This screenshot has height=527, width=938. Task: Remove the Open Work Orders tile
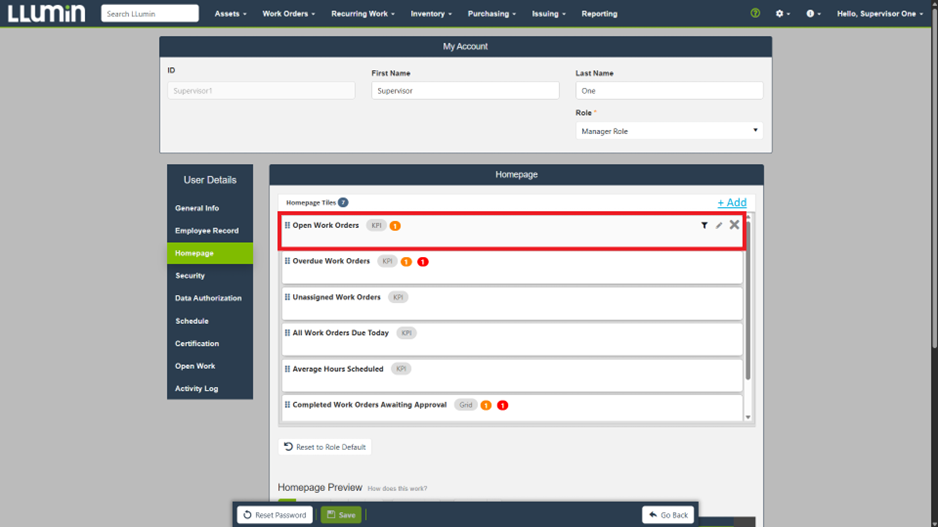click(x=734, y=225)
